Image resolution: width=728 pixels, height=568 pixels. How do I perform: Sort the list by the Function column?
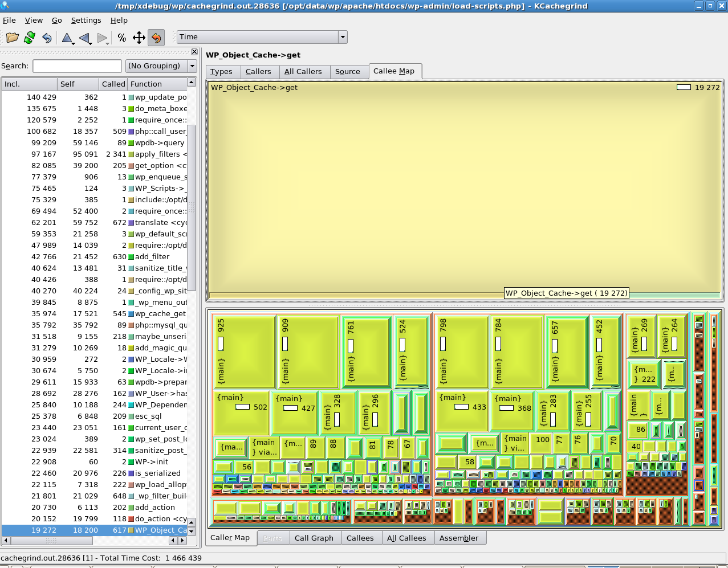157,84
